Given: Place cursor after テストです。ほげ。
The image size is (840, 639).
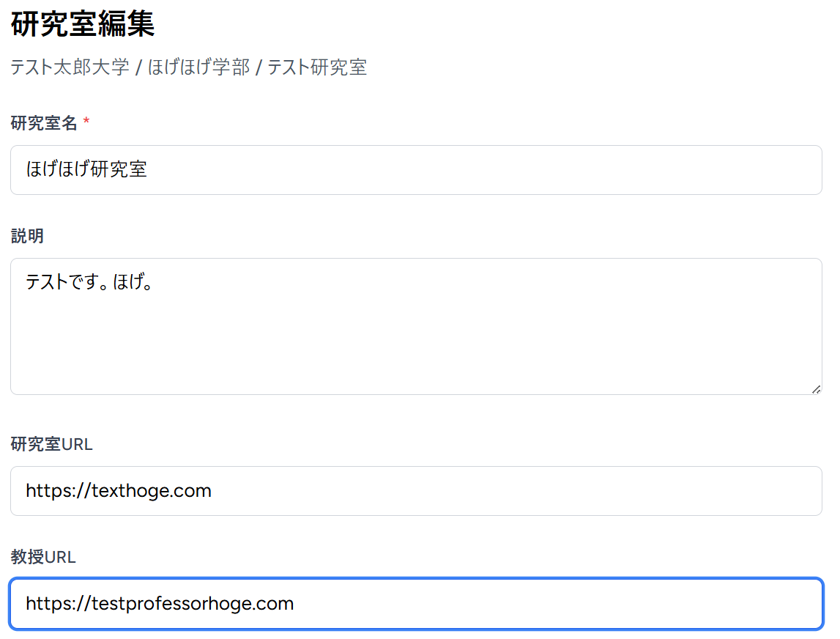Looking at the screenshot, I should tap(157, 282).
